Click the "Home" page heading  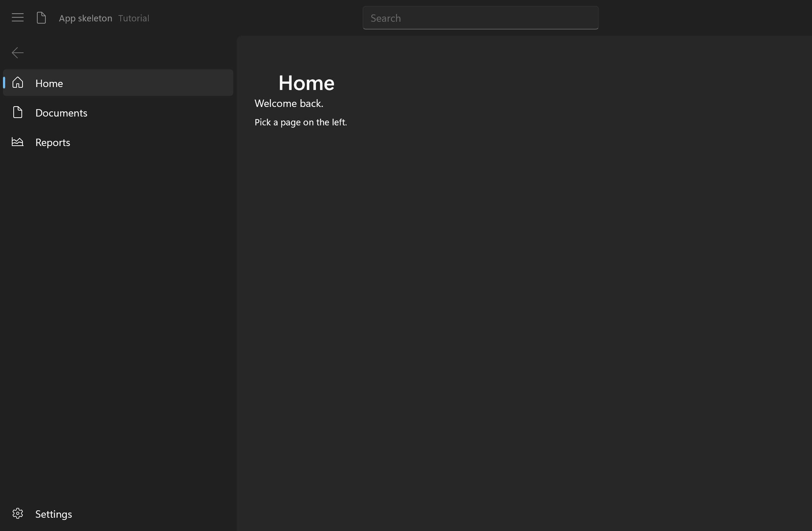306,83
